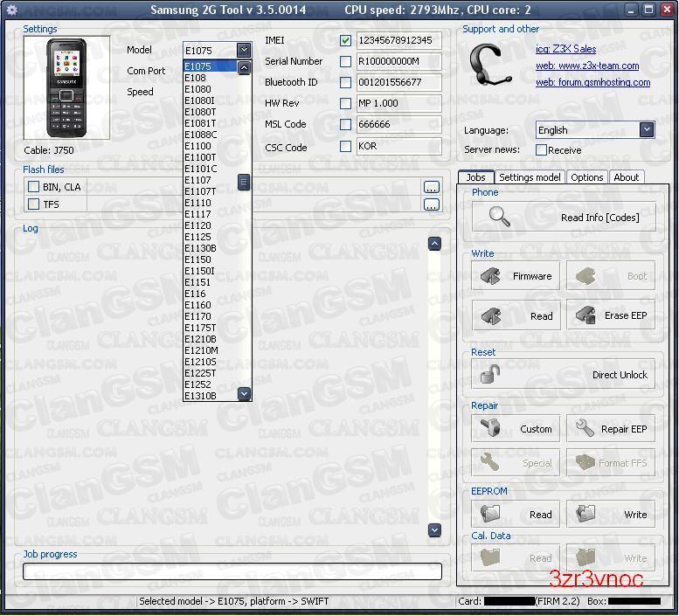Select E1100T from model list
This screenshot has height=616, width=679.
(210, 157)
